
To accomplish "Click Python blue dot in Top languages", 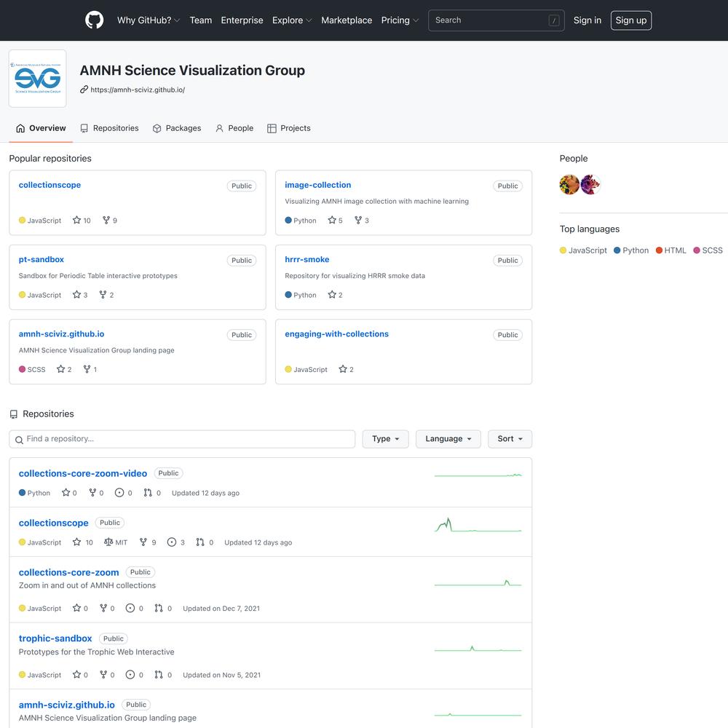I will click(x=617, y=250).
